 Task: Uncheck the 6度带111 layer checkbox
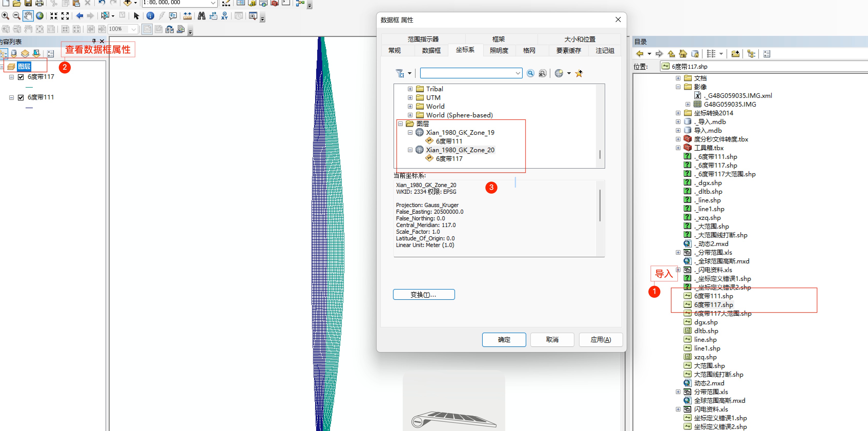pos(21,97)
